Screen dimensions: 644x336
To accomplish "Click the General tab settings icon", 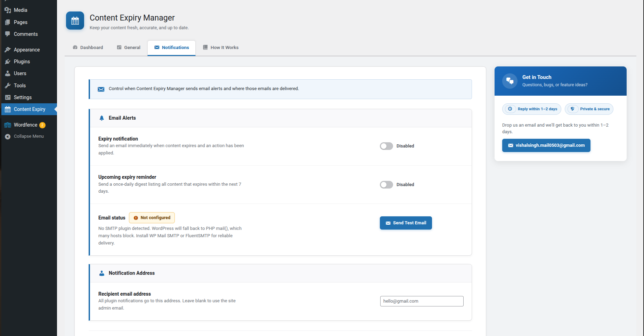I will click(x=119, y=47).
